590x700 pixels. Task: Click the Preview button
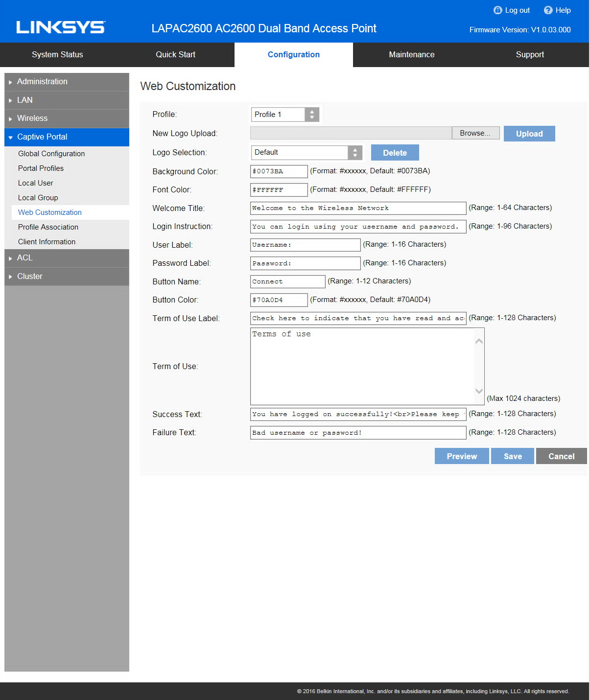pyautogui.click(x=462, y=456)
